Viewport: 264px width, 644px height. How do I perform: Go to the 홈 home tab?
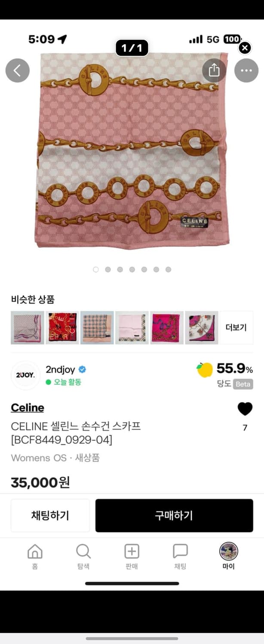(35, 557)
